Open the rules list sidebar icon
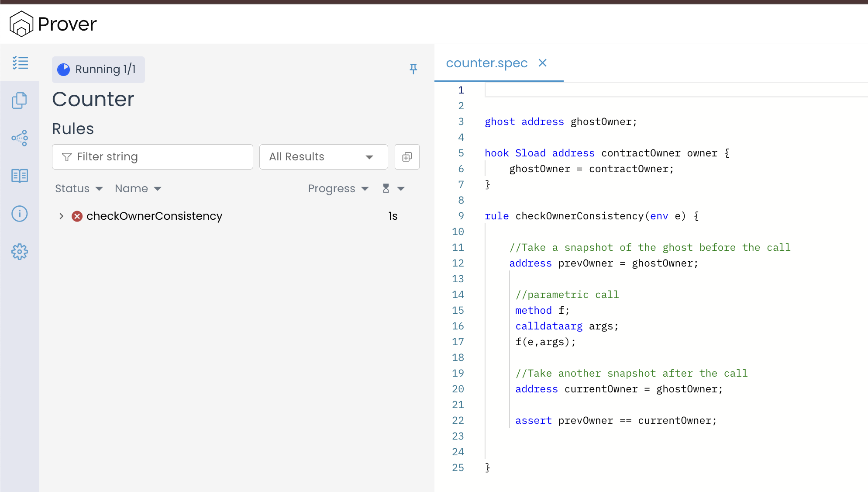The width and height of the screenshot is (868, 492). (20, 63)
